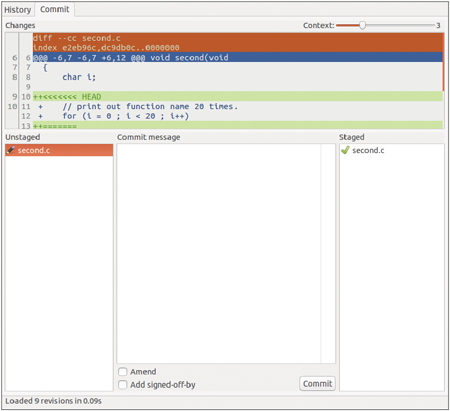Click empty area of the Staged file list
450x411 pixels.
[x=392, y=273]
